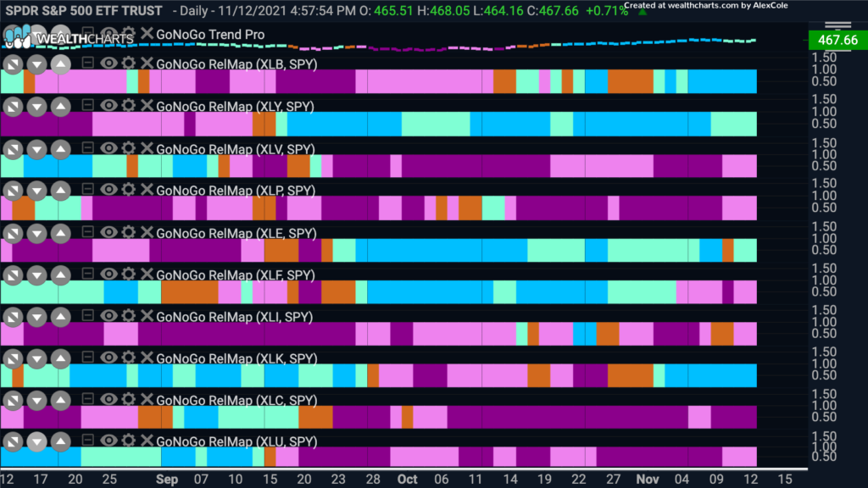This screenshot has height=488, width=868.
Task: Open settings gear for RelMap (XLB, SPY)
Action: pos(128,63)
